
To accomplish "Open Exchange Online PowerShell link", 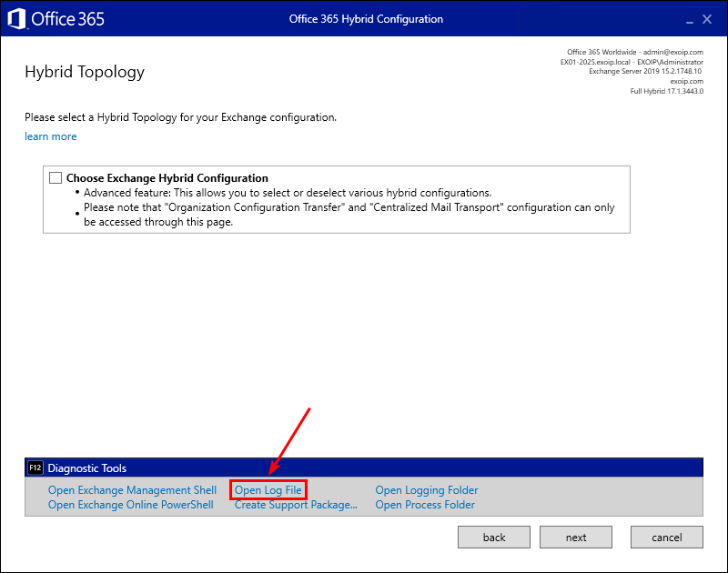I will (x=131, y=505).
